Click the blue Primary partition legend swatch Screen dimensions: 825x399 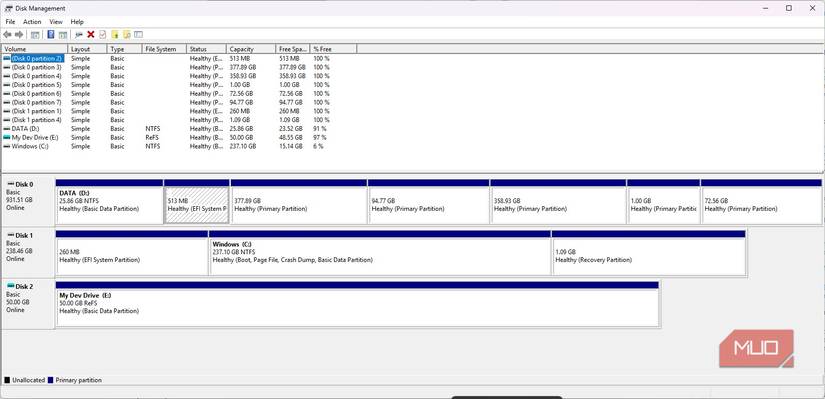(x=51, y=380)
